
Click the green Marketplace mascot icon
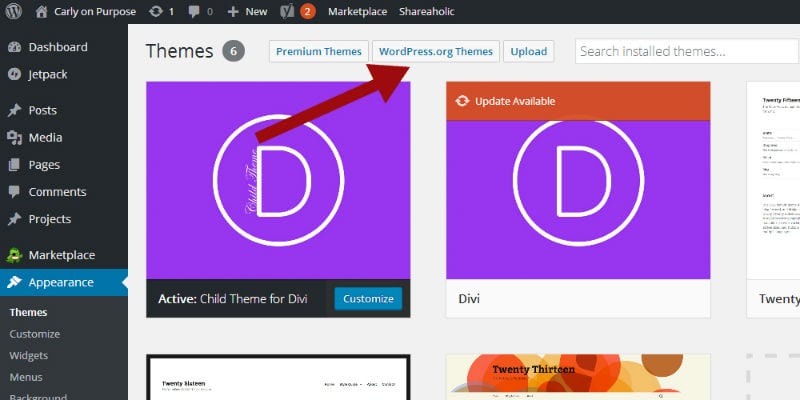(x=14, y=255)
